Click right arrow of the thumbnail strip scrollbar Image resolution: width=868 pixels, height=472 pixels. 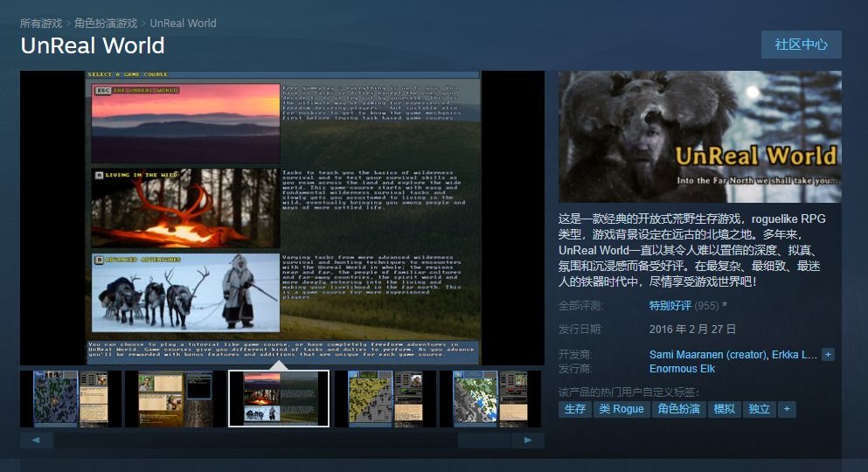click(528, 441)
